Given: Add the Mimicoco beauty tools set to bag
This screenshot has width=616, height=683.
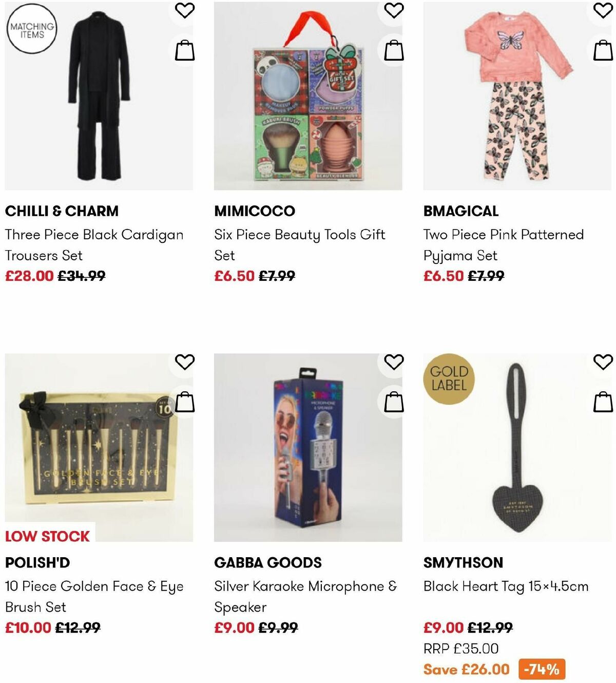Looking at the screenshot, I should [x=394, y=50].
